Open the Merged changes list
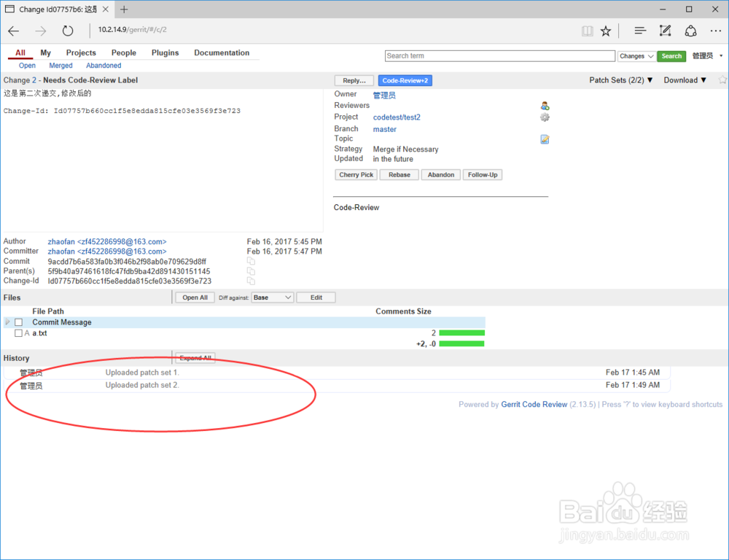Viewport: 729px width, 560px height. pyautogui.click(x=61, y=65)
